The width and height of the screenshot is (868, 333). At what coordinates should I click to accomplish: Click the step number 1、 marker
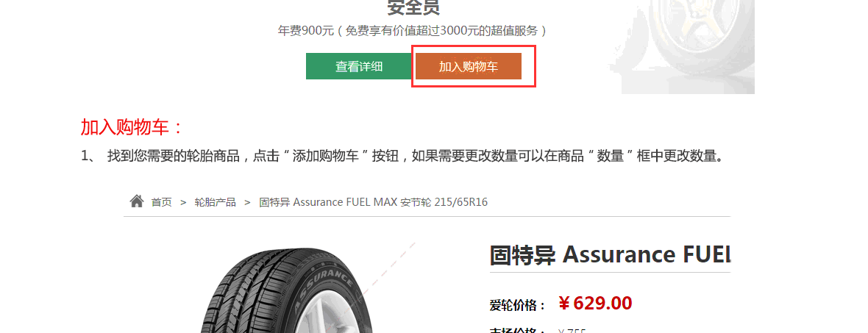(x=89, y=156)
